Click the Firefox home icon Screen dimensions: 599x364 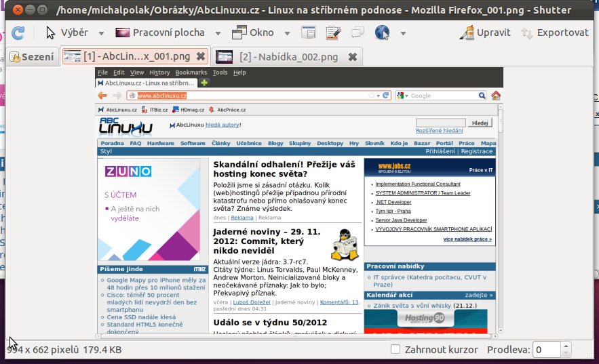point(496,96)
